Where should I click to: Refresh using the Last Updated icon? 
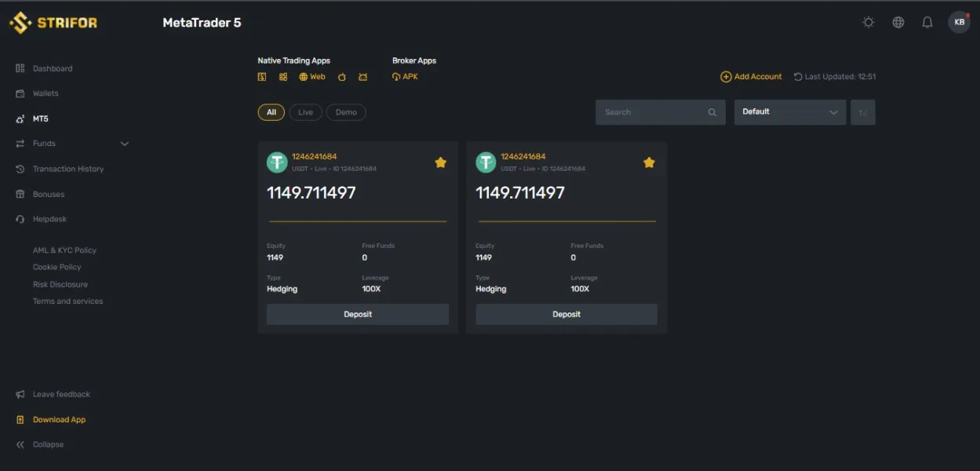(x=798, y=77)
